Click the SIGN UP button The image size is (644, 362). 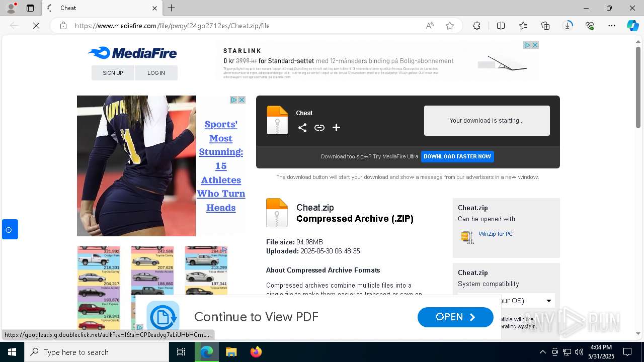(113, 73)
